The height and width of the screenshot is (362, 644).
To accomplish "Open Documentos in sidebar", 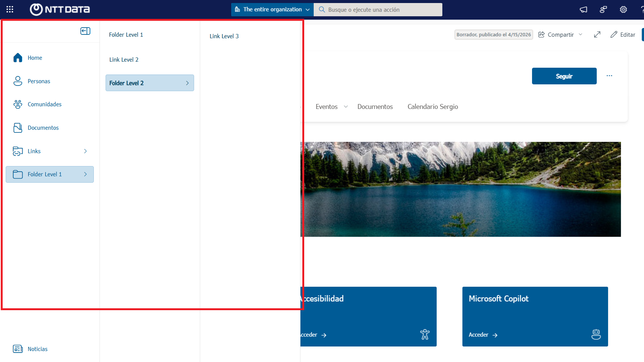I will click(x=50, y=128).
